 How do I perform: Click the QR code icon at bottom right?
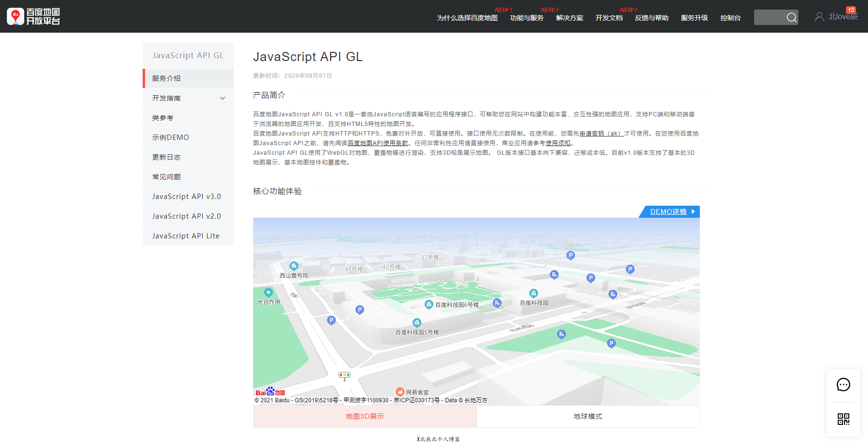pyautogui.click(x=843, y=419)
